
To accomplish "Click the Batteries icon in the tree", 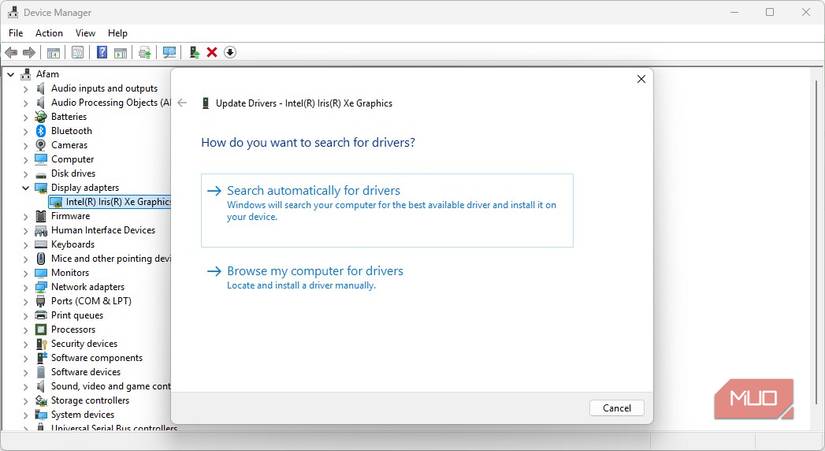I will pyautogui.click(x=41, y=116).
